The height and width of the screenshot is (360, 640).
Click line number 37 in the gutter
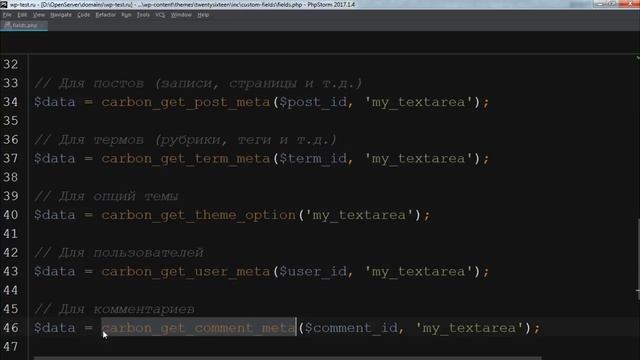[11, 158]
